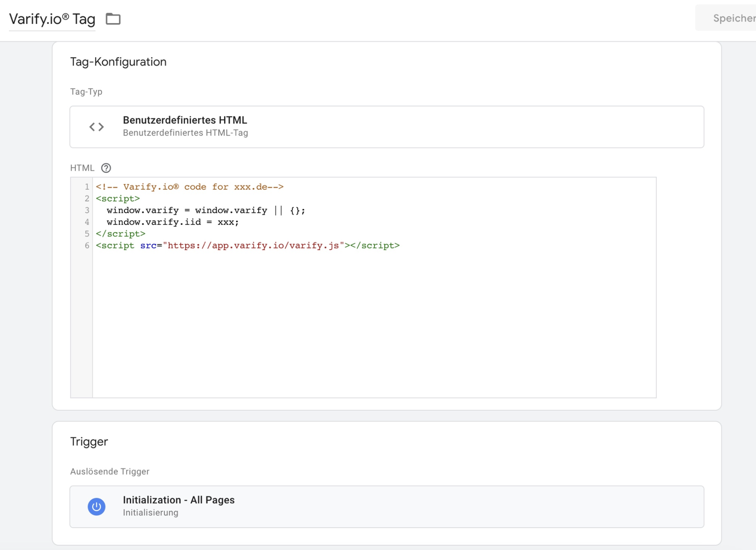The height and width of the screenshot is (550, 756).
Task: Open the folder icon beside tag name
Action: 113,19
